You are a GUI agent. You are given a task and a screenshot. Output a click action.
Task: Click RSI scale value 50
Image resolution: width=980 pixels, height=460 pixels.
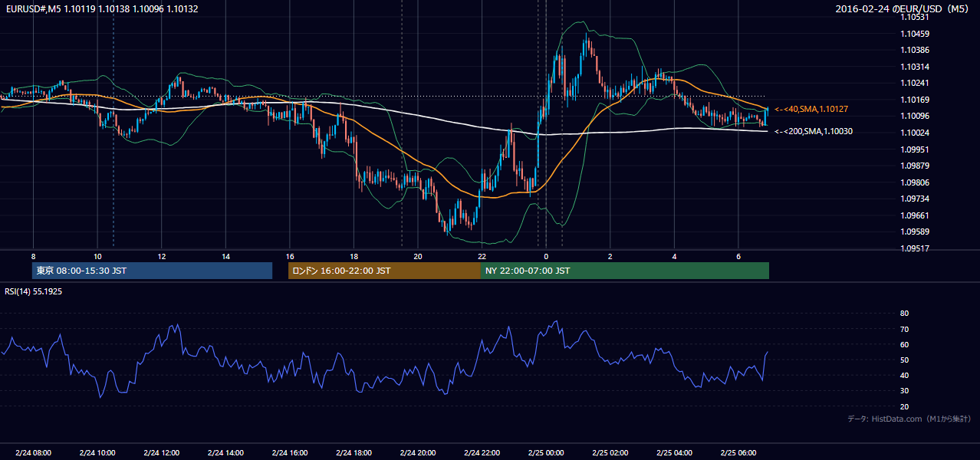(904, 360)
